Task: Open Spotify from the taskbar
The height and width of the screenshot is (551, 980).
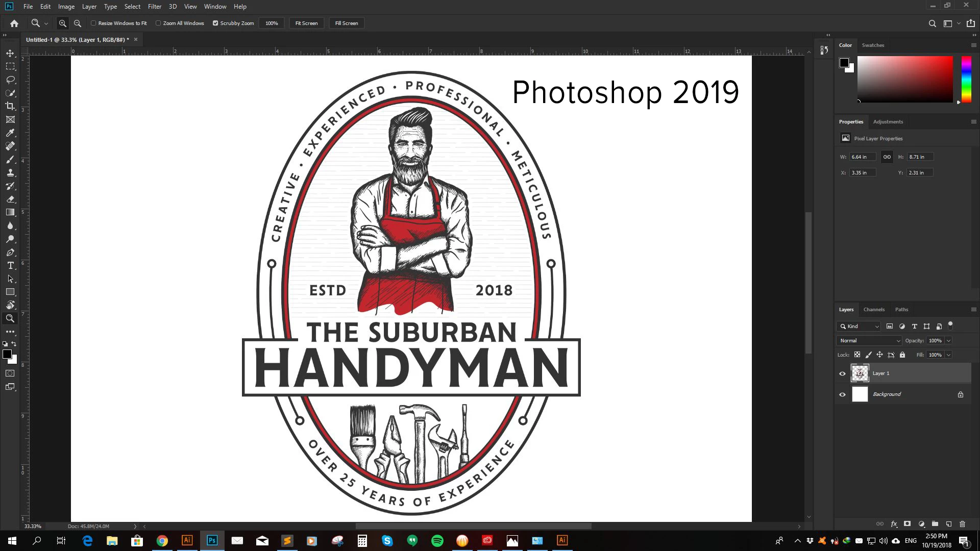Action: (x=437, y=541)
